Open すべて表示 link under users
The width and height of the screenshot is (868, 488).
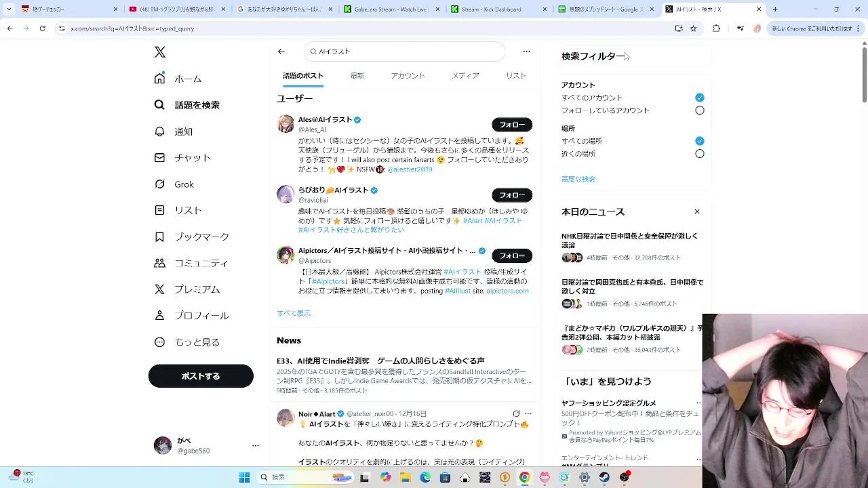click(x=294, y=313)
